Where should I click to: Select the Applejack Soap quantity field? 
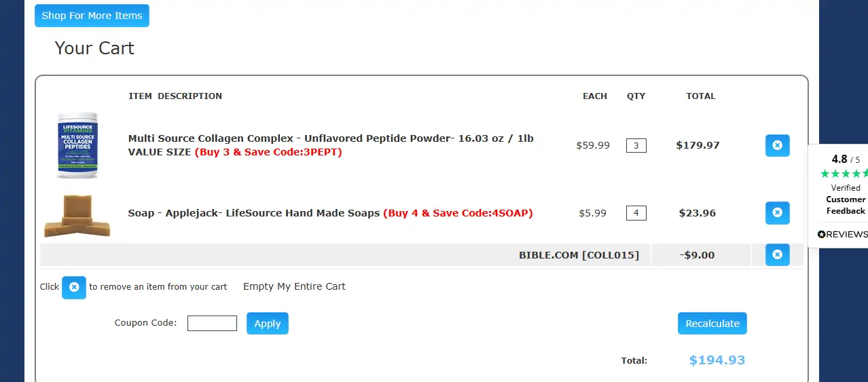(x=636, y=213)
